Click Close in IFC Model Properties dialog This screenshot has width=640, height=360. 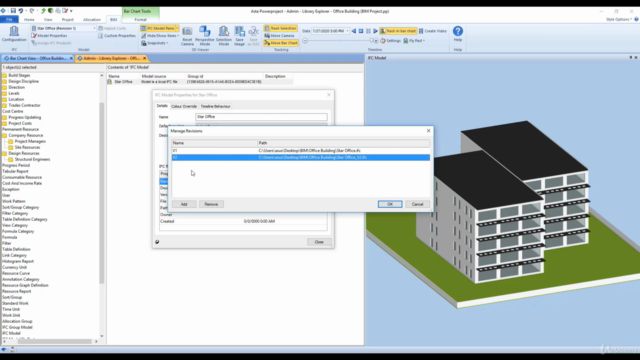tap(319, 242)
